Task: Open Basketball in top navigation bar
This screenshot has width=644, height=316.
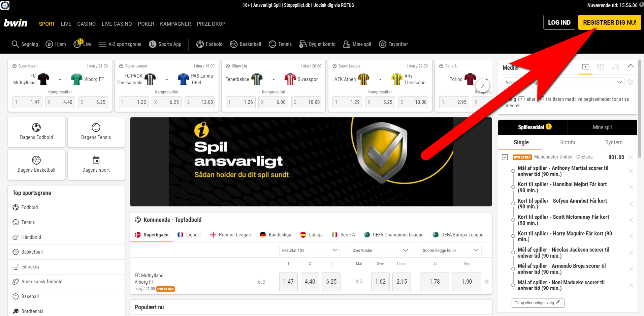Action: pyautogui.click(x=246, y=44)
